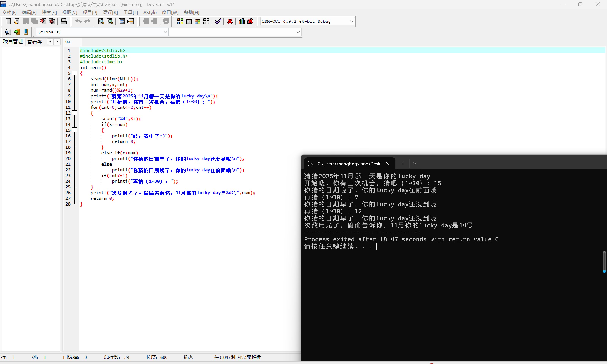Viewport: 607px width, 364px height.
Task: Add a new terminal tab with plus
Action: 403,163
